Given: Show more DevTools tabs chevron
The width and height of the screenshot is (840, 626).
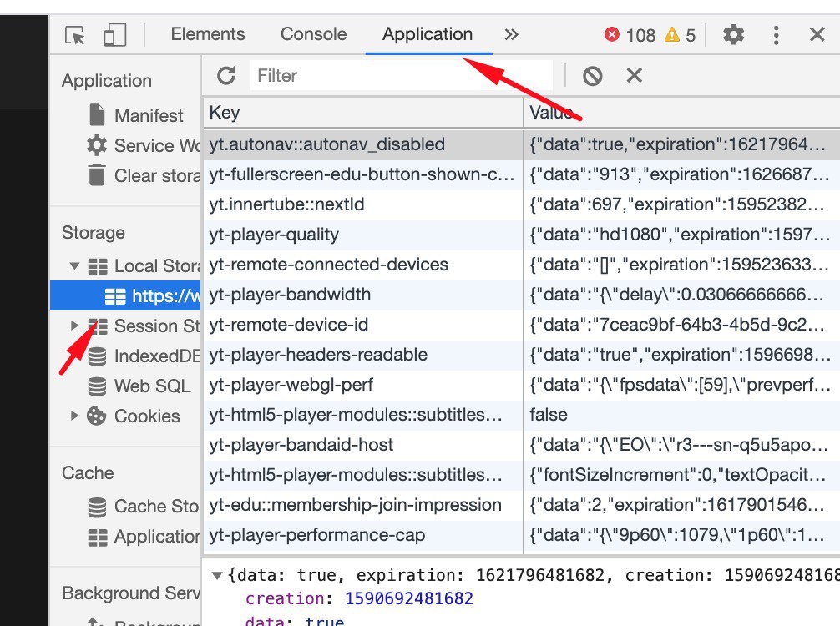Looking at the screenshot, I should (x=512, y=35).
